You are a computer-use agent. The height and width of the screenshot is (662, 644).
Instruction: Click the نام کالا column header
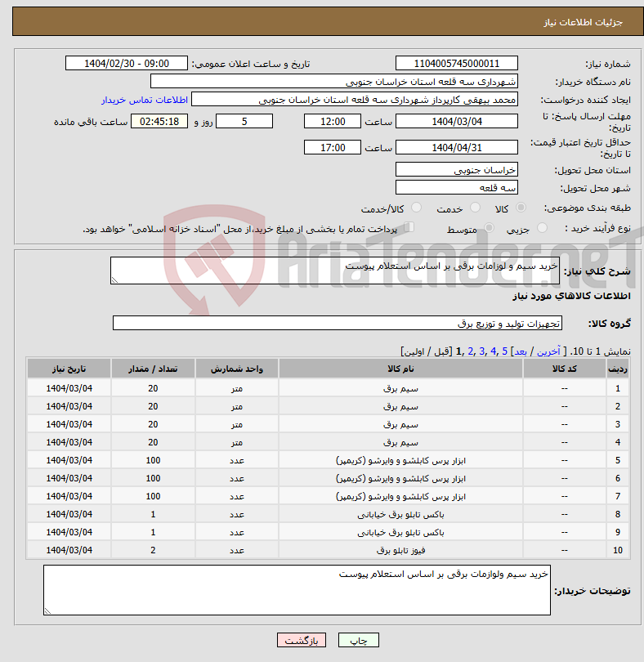click(x=400, y=369)
